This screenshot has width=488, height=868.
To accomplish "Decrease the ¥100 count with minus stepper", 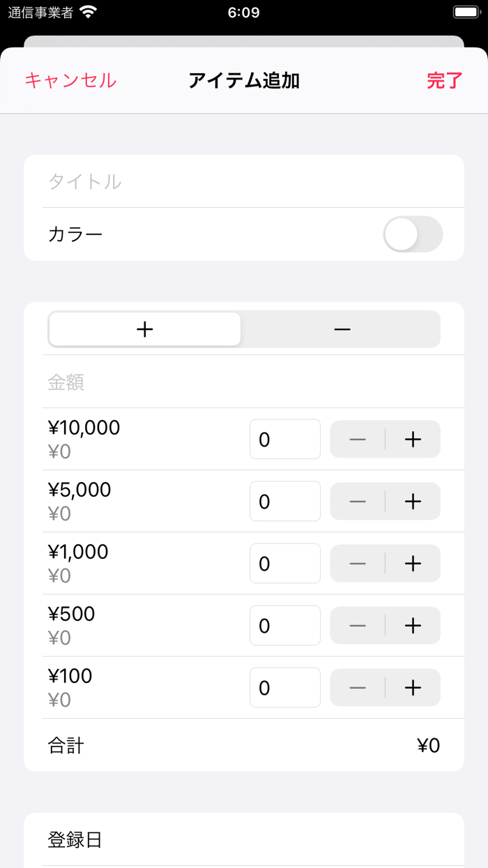I will [357, 687].
